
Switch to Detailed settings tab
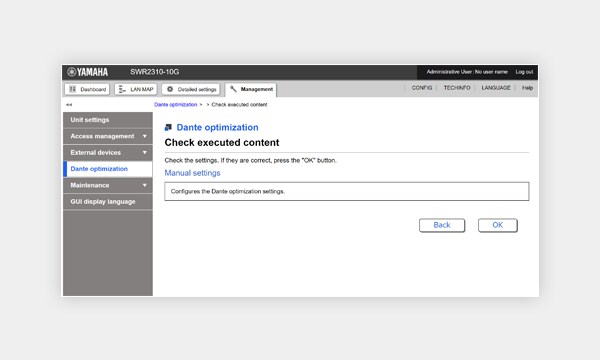[x=191, y=89]
